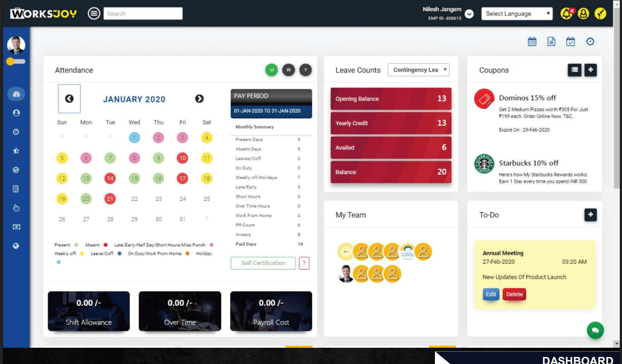
Task: Open the user profile icon in header
Action: click(x=583, y=14)
